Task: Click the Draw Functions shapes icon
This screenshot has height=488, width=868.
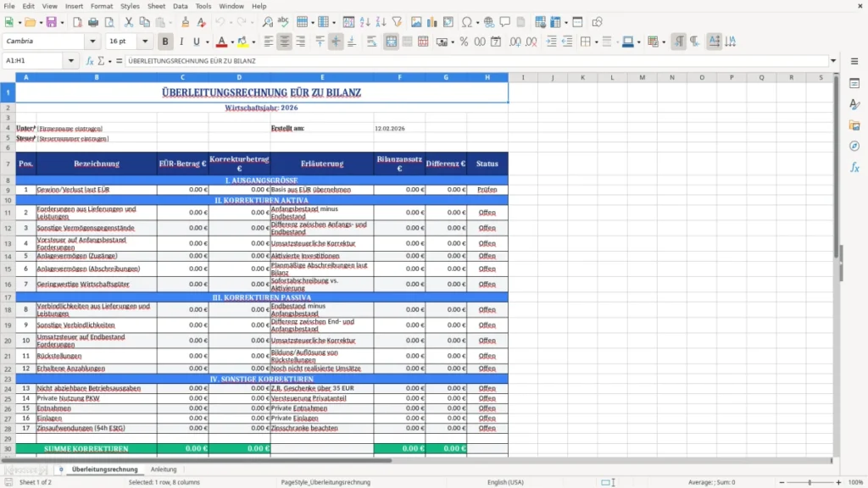Action: pyautogui.click(x=597, y=22)
